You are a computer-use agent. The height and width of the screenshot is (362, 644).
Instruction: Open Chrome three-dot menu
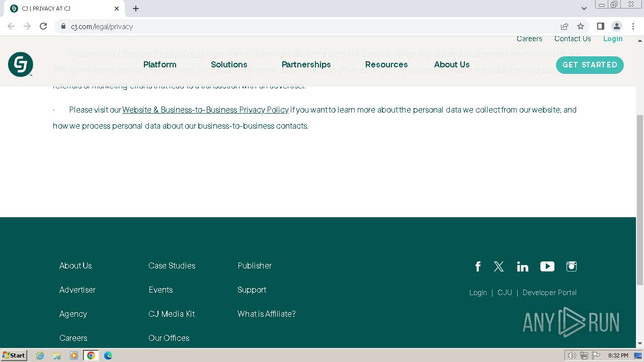coord(633,26)
